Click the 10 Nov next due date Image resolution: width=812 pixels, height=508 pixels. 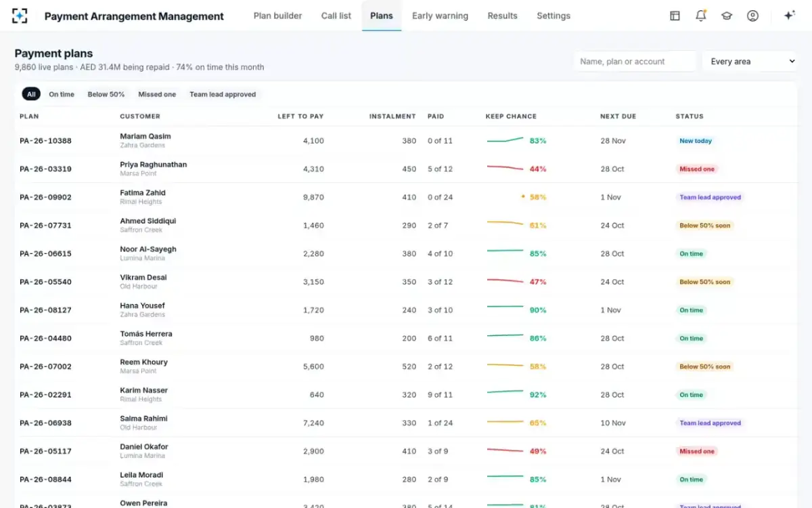pos(613,423)
